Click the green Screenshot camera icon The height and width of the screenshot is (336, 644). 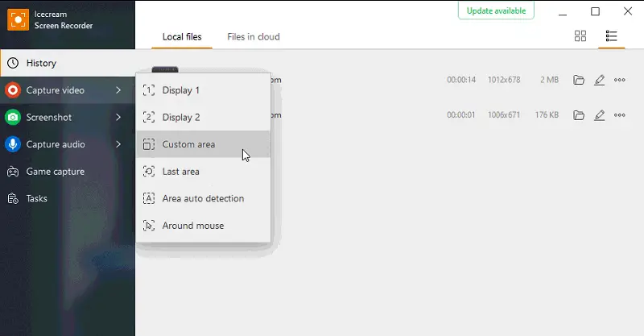[x=13, y=117]
